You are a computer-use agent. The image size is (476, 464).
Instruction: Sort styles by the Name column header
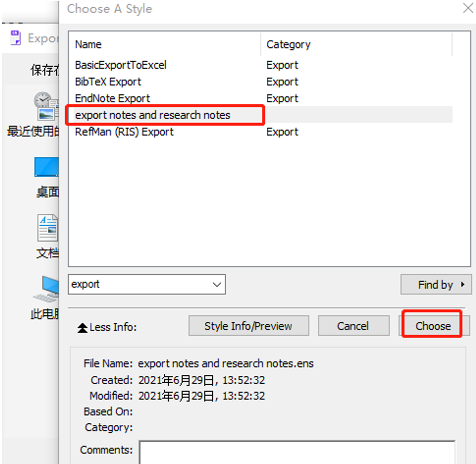pyautogui.click(x=88, y=44)
